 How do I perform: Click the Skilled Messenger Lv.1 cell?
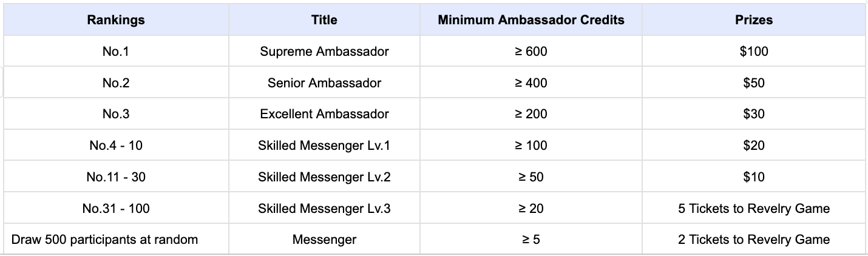[324, 146]
